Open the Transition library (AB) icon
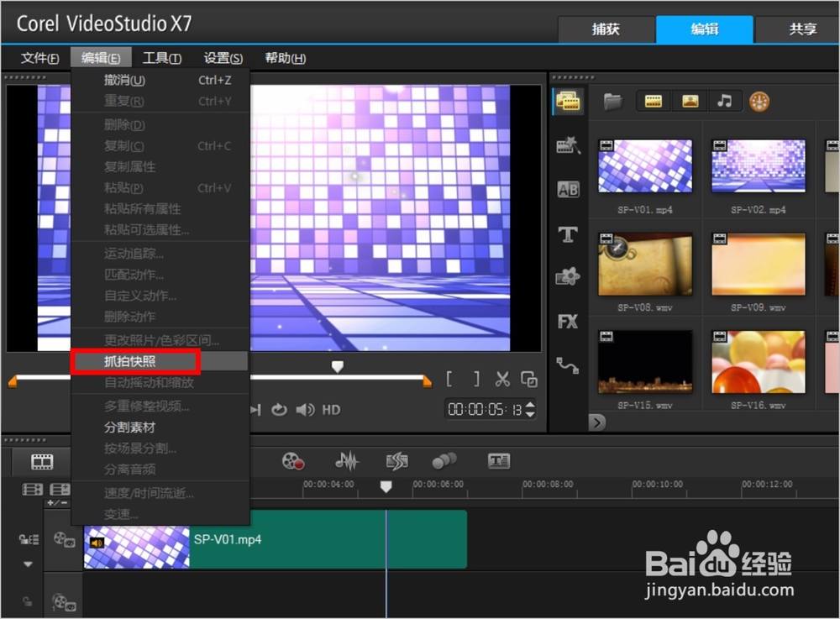840x619 pixels. (x=568, y=189)
